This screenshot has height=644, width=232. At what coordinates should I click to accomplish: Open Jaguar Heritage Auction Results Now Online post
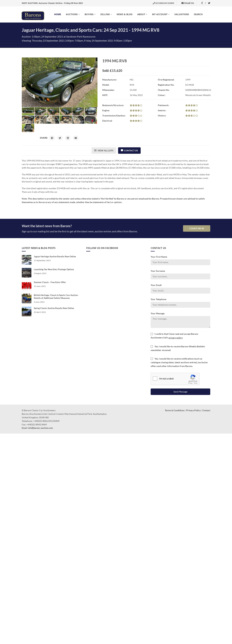[x=55, y=256]
